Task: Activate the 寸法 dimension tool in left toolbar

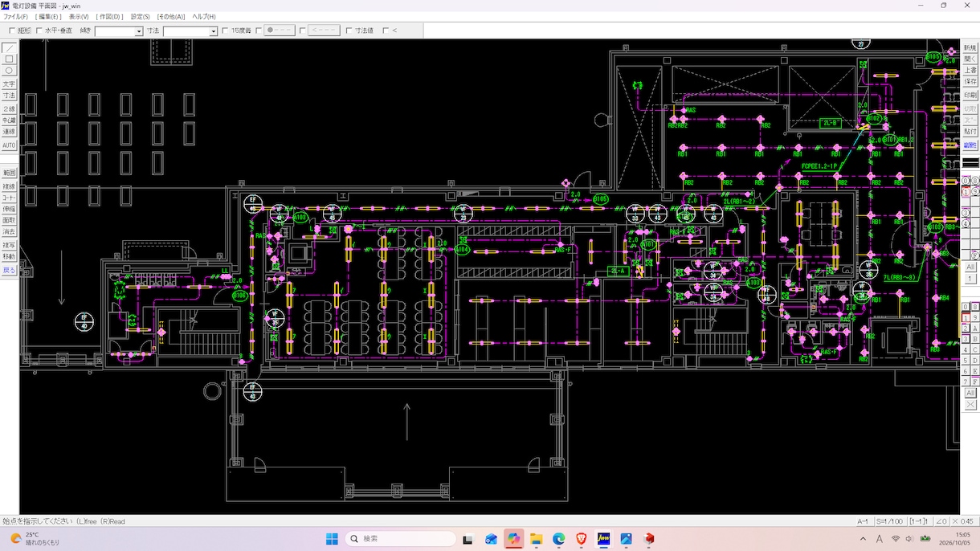Action: pyautogui.click(x=9, y=96)
